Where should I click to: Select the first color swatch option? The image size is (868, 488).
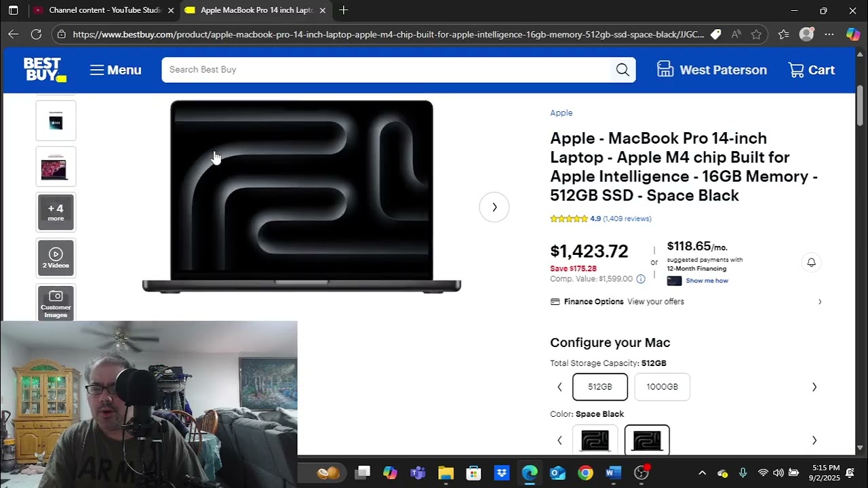click(x=595, y=439)
